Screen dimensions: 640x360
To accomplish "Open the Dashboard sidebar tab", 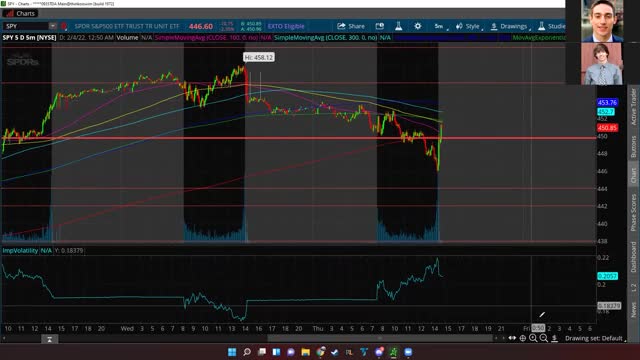I will [x=633, y=257].
